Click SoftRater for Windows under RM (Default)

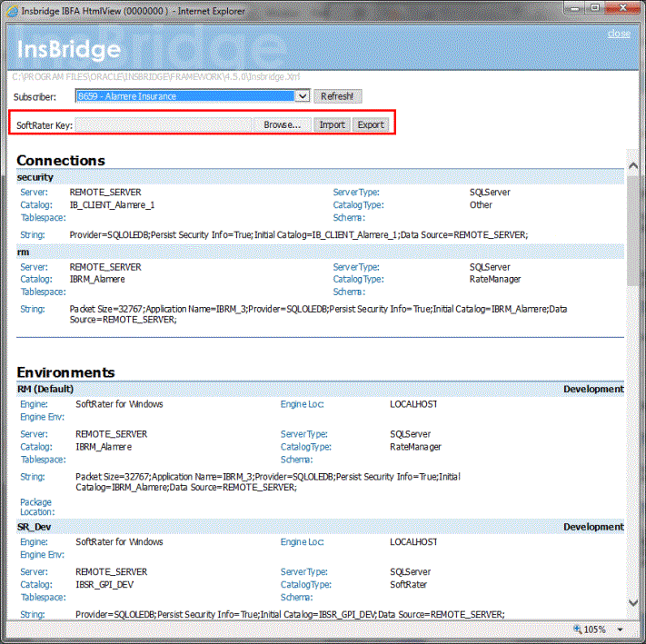click(x=119, y=404)
